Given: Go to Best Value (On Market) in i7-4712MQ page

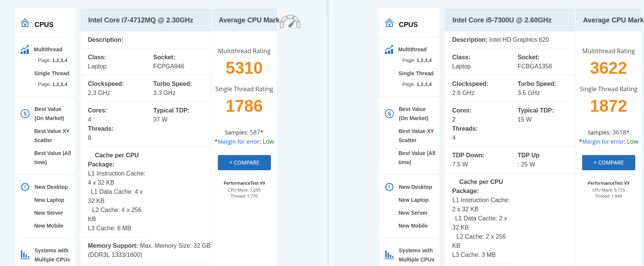Looking at the screenshot, I should coord(49,114).
